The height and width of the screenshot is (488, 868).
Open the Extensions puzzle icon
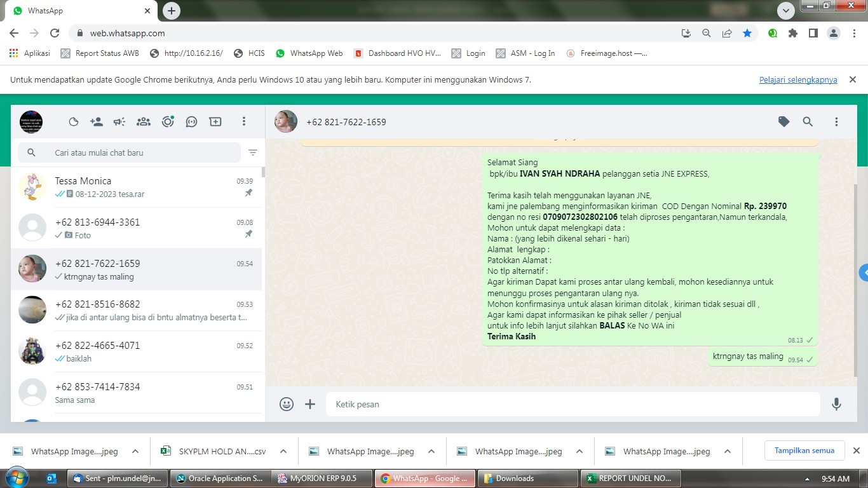pos(793,33)
